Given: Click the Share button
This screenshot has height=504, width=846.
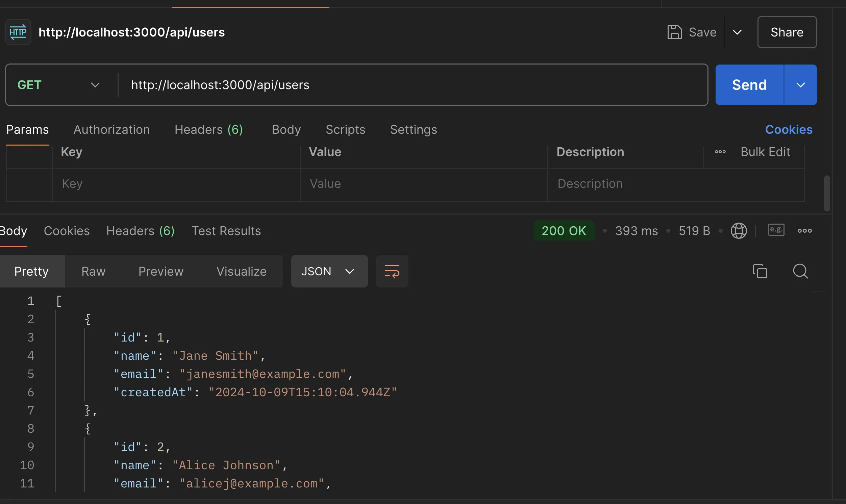Looking at the screenshot, I should coord(787,32).
